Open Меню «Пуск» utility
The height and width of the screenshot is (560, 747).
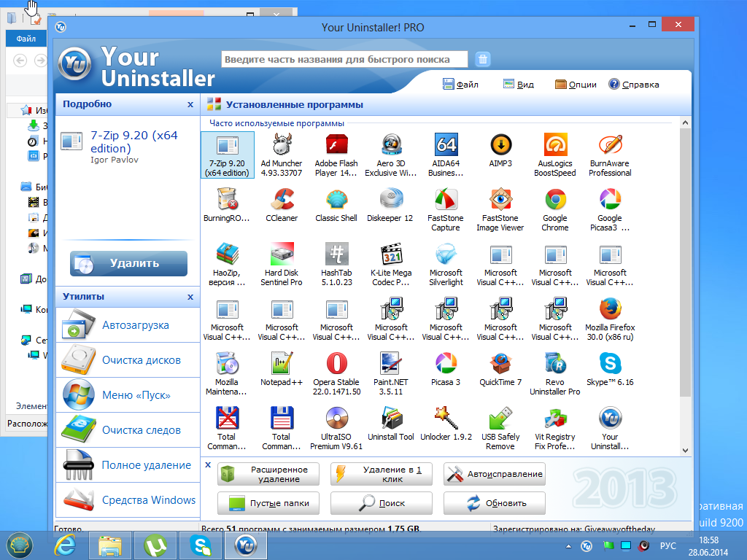pos(128,395)
